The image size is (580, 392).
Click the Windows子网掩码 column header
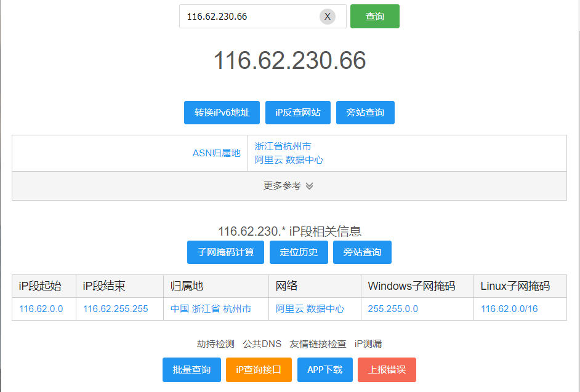(417, 286)
